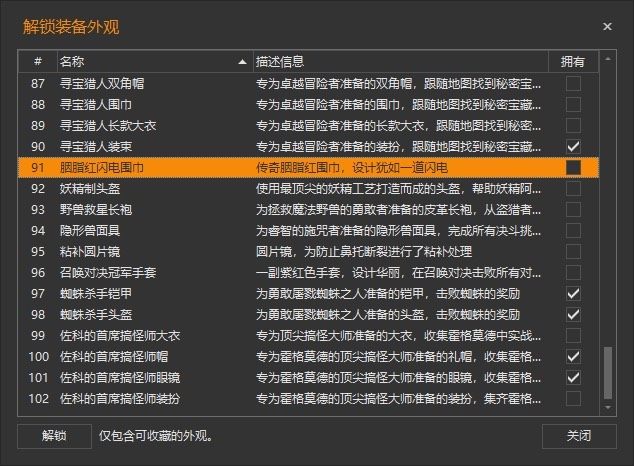The image size is (634, 466).
Task: Click the 关闭 button
Action: tap(579, 436)
